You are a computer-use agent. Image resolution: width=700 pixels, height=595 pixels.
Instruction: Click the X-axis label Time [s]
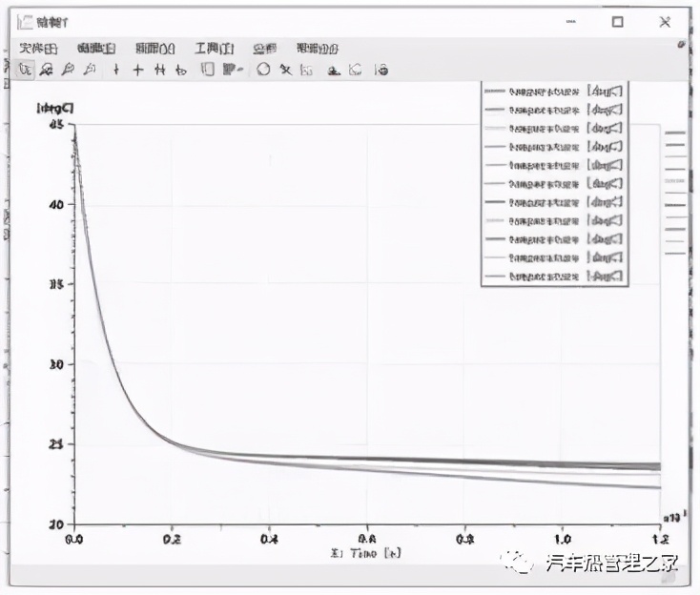(365, 553)
